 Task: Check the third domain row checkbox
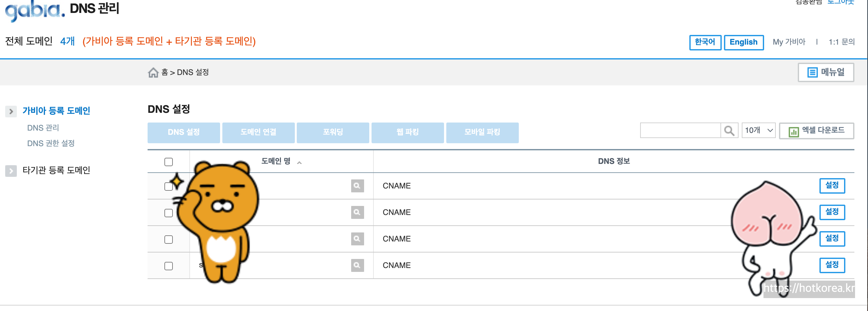[169, 240]
